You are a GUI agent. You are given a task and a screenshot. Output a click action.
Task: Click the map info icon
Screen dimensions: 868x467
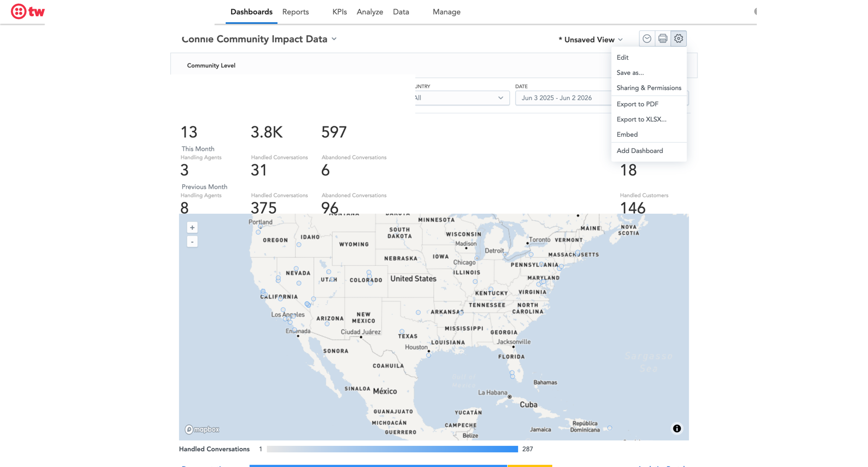point(677,428)
